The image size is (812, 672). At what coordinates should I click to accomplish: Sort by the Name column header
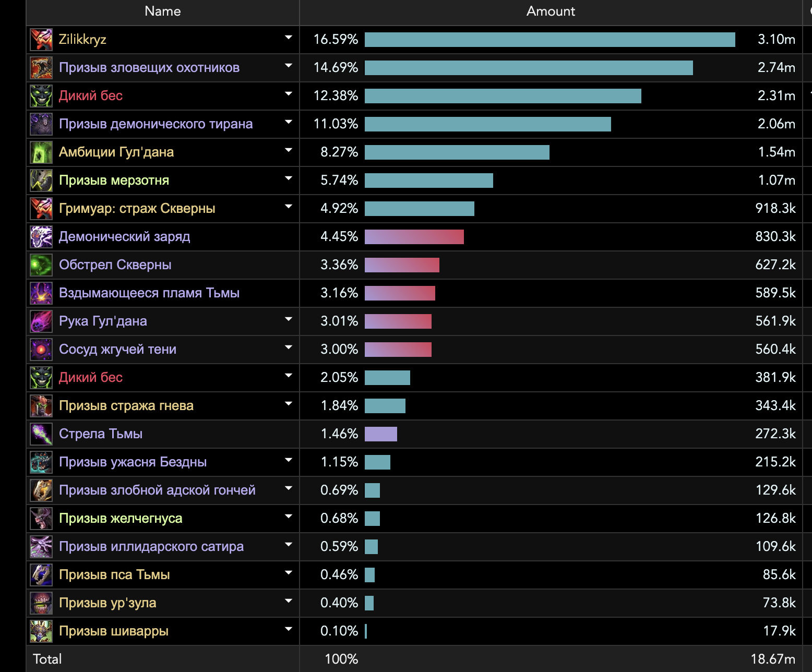162,11
